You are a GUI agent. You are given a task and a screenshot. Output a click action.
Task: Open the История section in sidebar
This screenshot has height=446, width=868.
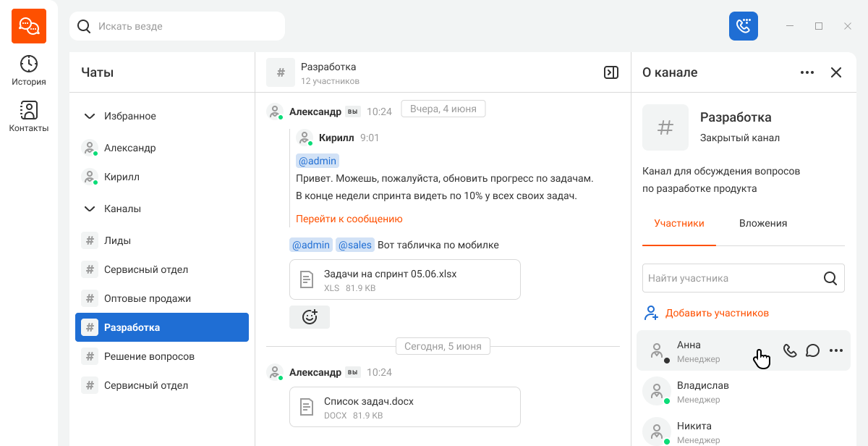pyautogui.click(x=29, y=70)
